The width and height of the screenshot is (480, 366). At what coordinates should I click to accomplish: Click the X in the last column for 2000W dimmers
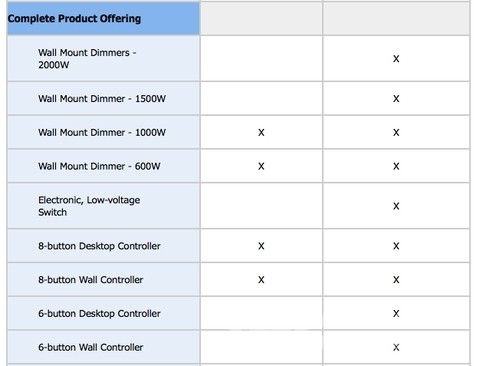coord(396,59)
